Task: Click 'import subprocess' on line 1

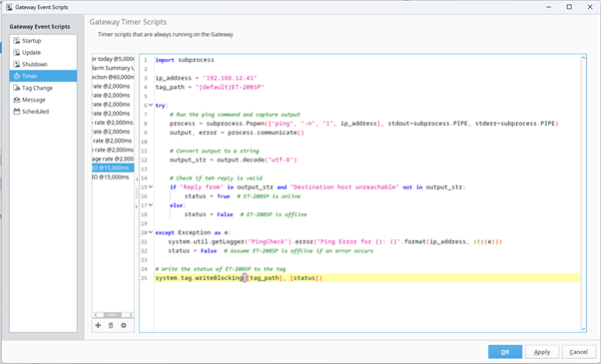Action: (x=185, y=60)
